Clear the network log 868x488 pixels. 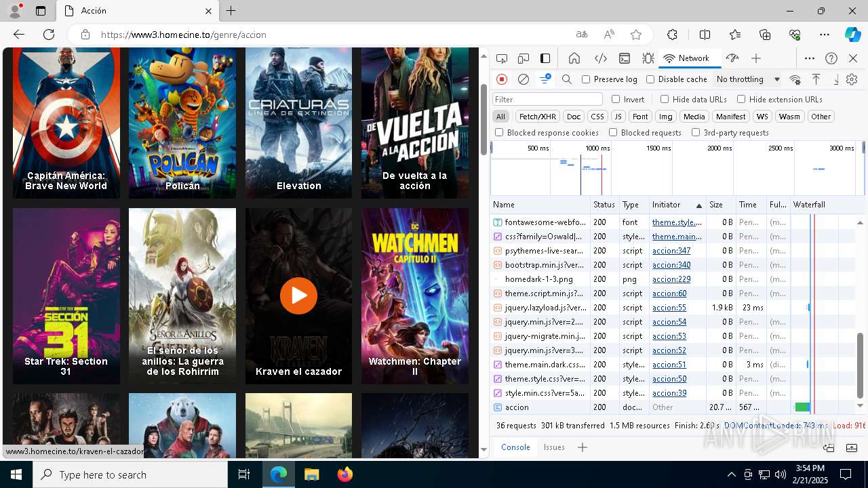tap(524, 79)
